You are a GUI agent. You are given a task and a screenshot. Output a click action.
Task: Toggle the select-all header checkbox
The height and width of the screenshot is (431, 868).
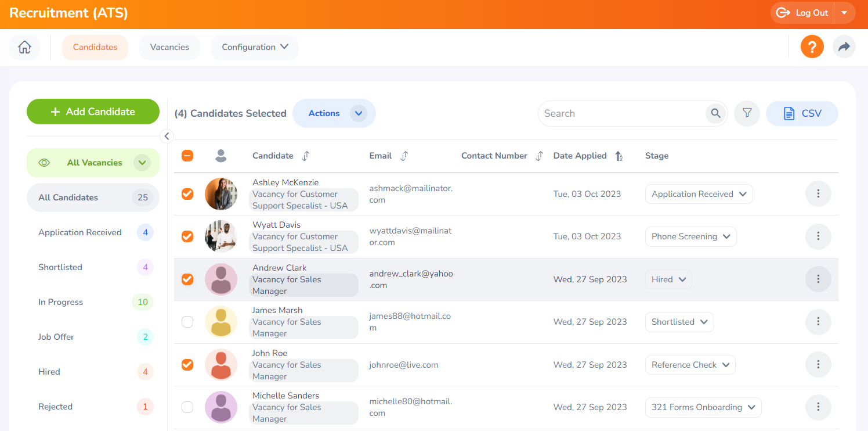coord(187,156)
